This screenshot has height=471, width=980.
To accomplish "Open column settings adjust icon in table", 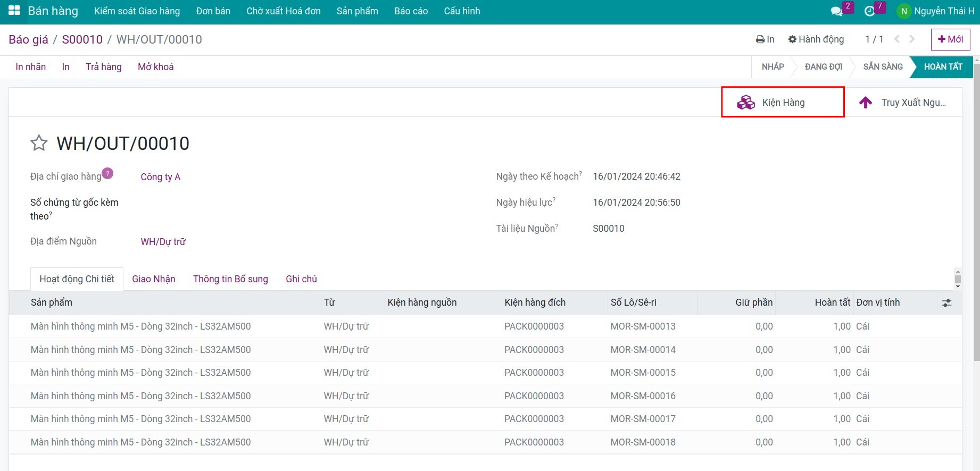I will (946, 302).
